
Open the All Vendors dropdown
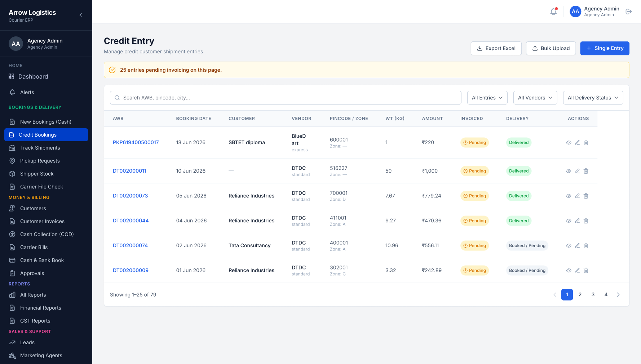pos(535,98)
